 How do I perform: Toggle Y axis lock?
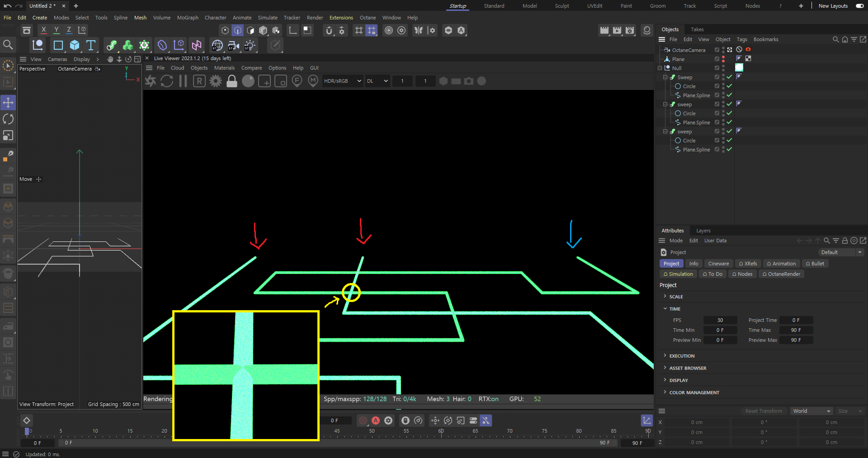[x=56, y=30]
